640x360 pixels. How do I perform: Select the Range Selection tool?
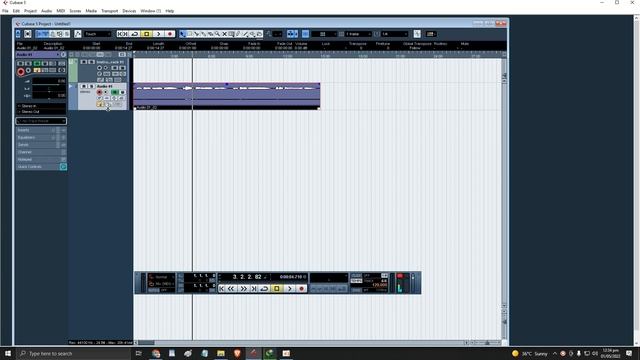coord(189,34)
